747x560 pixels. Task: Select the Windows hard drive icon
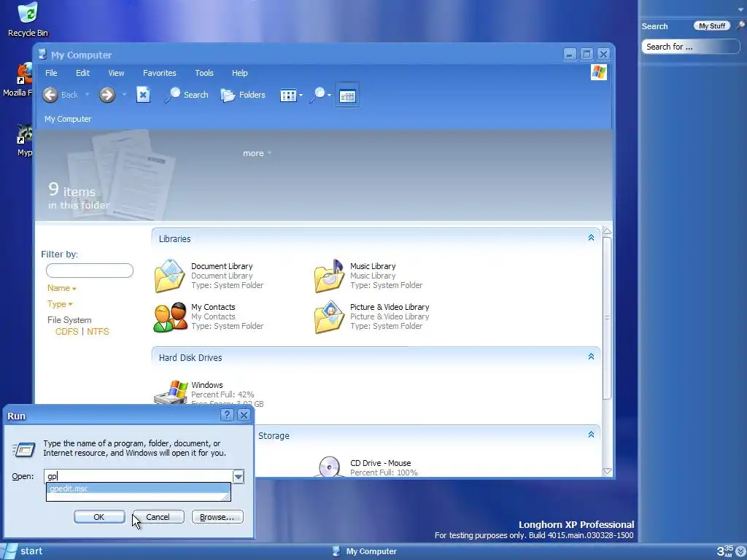tap(171, 392)
